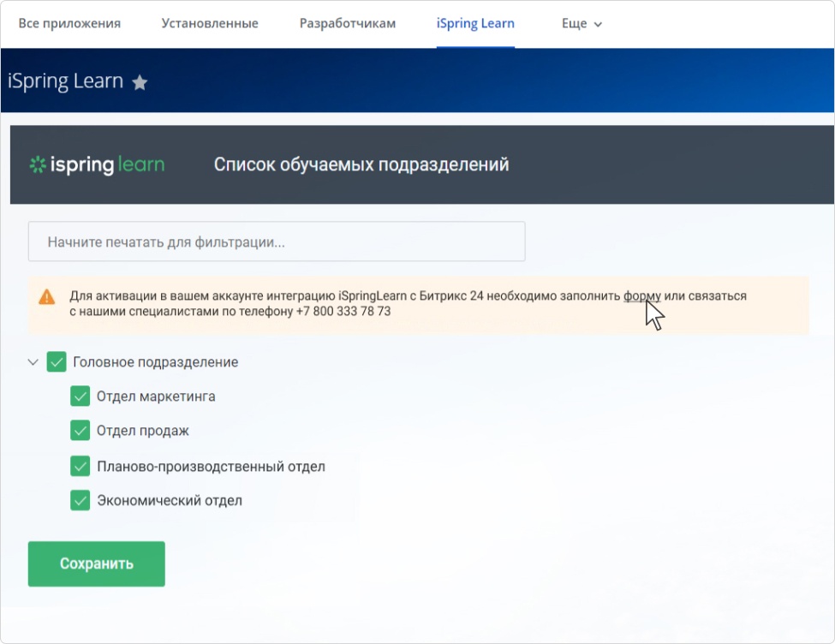
Task: Click the Экономический отдел label
Action: pyautogui.click(x=170, y=501)
